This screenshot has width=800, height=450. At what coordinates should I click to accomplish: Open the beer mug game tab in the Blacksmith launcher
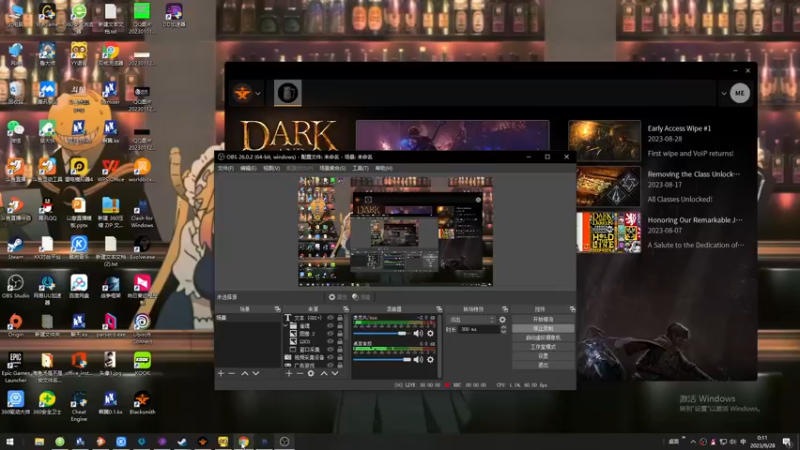[288, 93]
